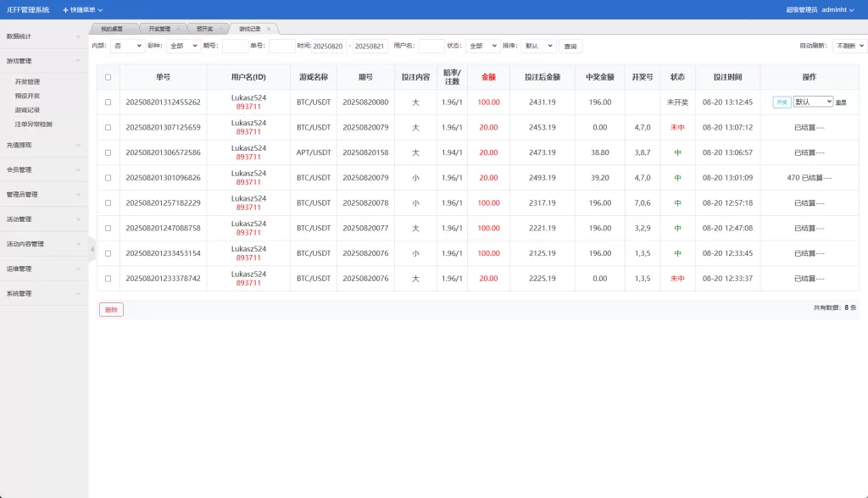Click 470 已结算 in the operations column
The height and width of the screenshot is (498, 868).
pos(810,178)
